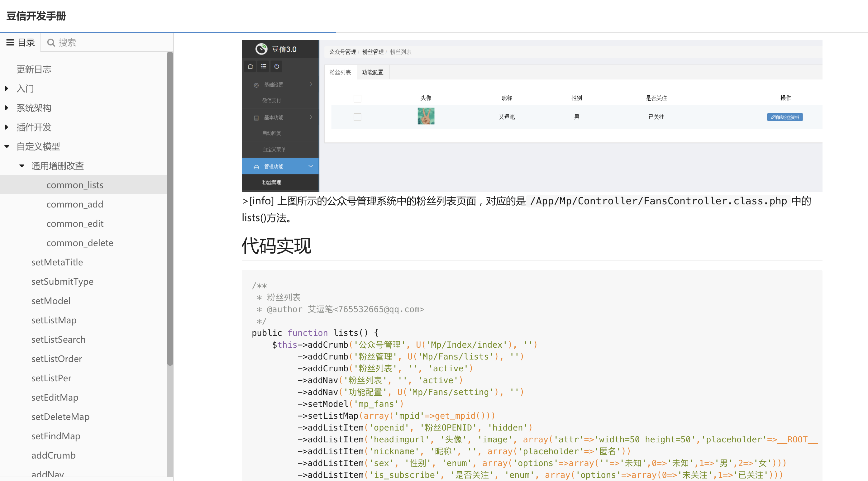
Task: Click the list icon in 豆信 panel
Action: (264, 66)
